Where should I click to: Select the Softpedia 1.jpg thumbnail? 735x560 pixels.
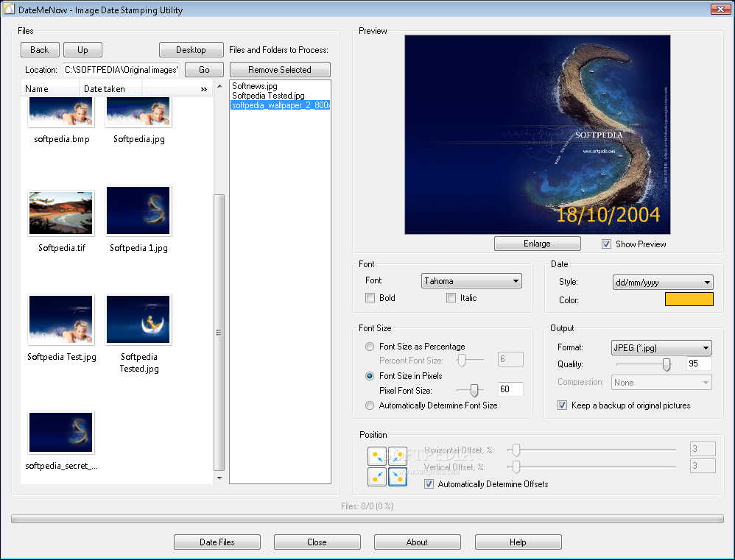click(x=138, y=210)
